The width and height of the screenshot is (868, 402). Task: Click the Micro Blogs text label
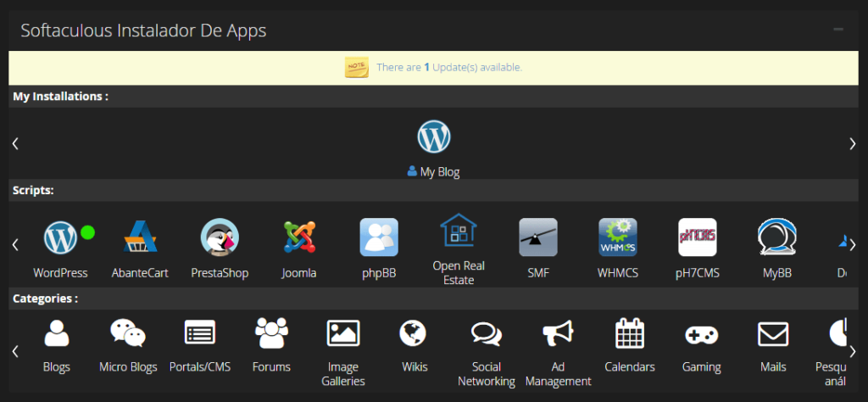(x=128, y=367)
